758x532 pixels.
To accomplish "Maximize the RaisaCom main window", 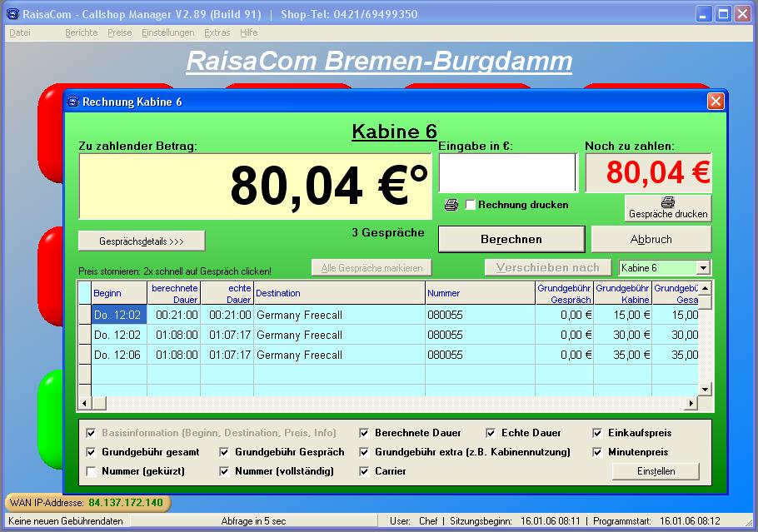I will (x=723, y=14).
